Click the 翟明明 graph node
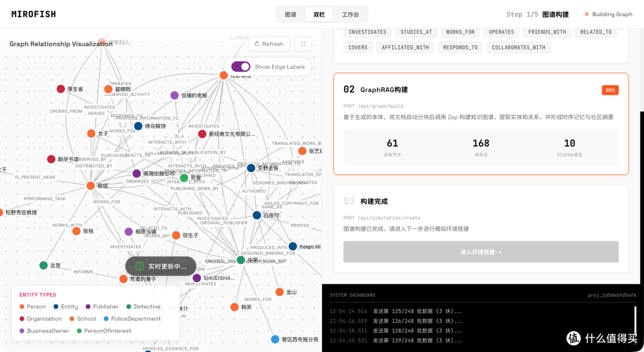The image size is (644, 352). pos(109,89)
